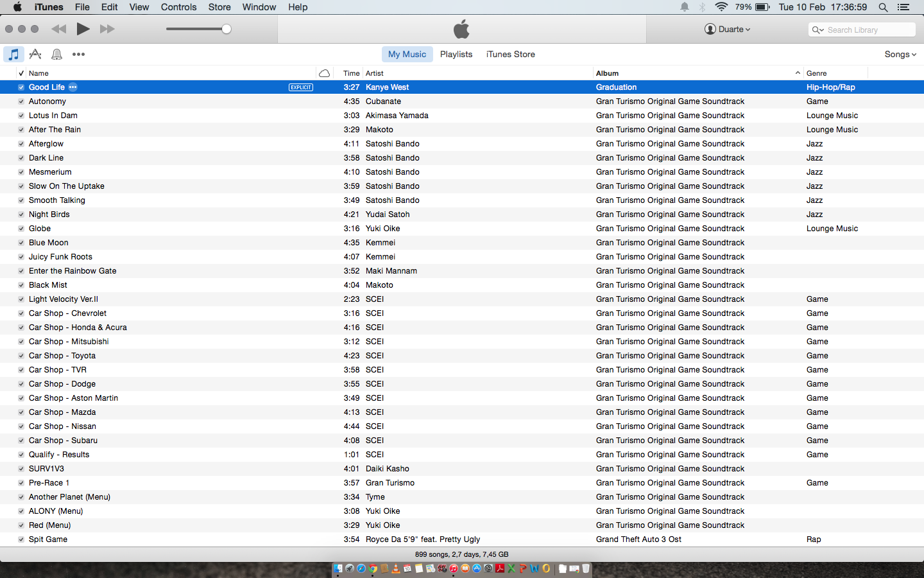
Task: Start playback with the Play button
Action: pyautogui.click(x=83, y=29)
